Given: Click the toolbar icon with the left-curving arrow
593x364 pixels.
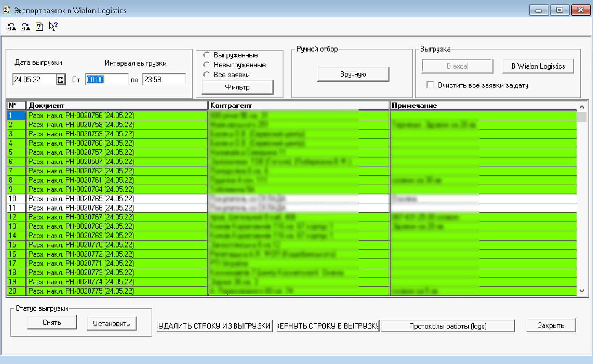Looking at the screenshot, I should click(x=11, y=27).
